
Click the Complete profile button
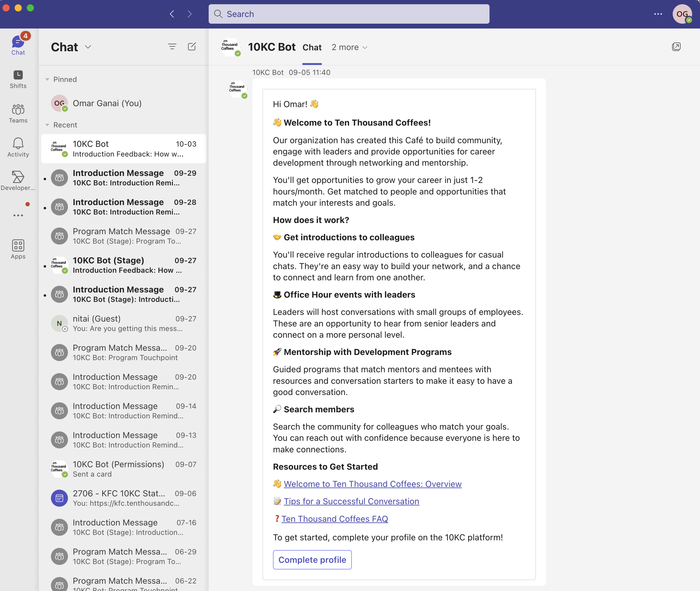click(x=312, y=559)
